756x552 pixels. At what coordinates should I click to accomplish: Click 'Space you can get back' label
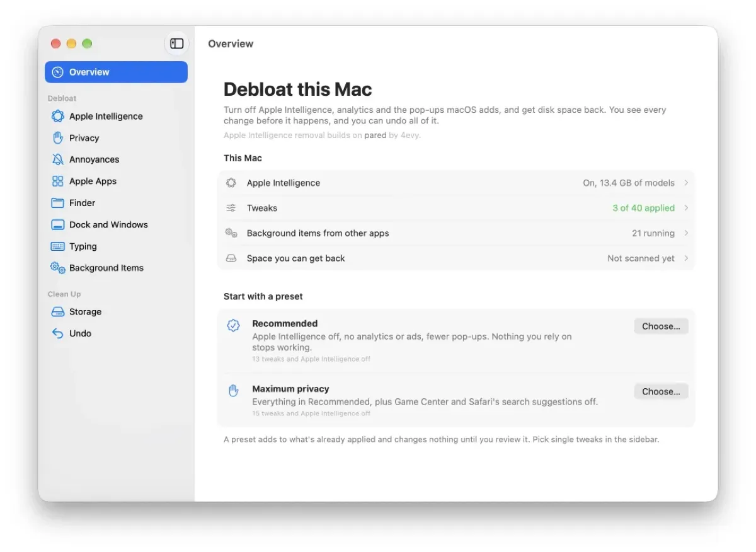click(x=296, y=258)
